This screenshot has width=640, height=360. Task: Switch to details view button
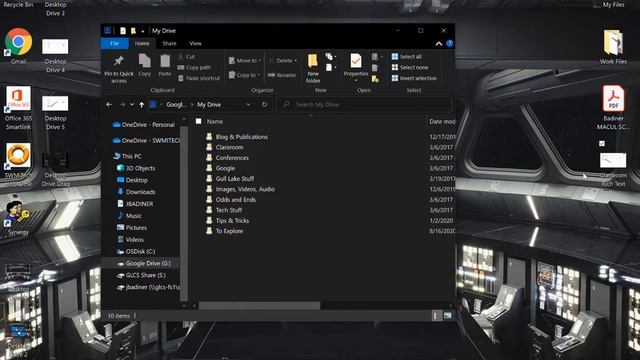pyautogui.click(x=436, y=316)
